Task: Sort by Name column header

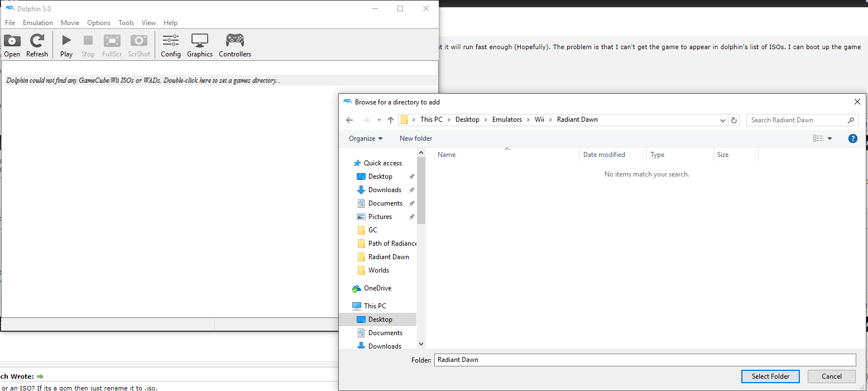Action: tap(506, 155)
